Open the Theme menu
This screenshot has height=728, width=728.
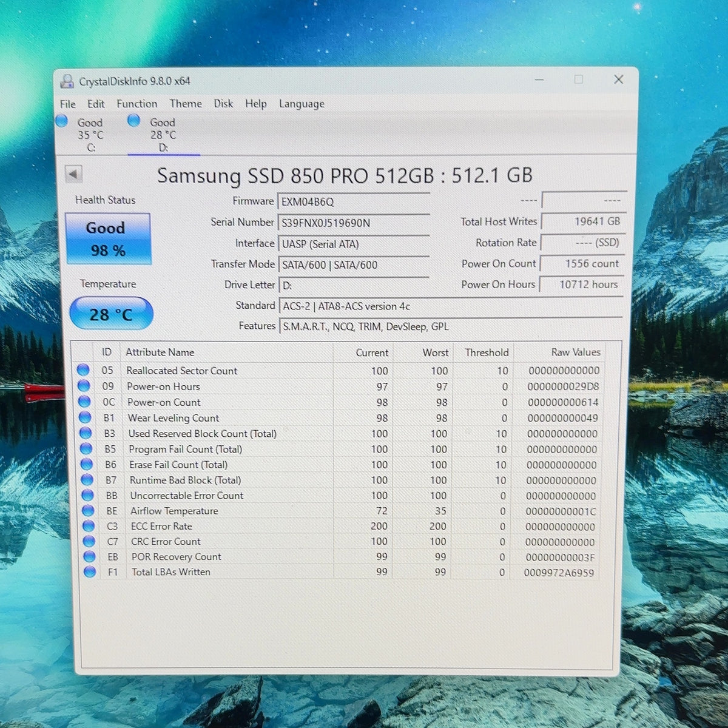point(186,104)
